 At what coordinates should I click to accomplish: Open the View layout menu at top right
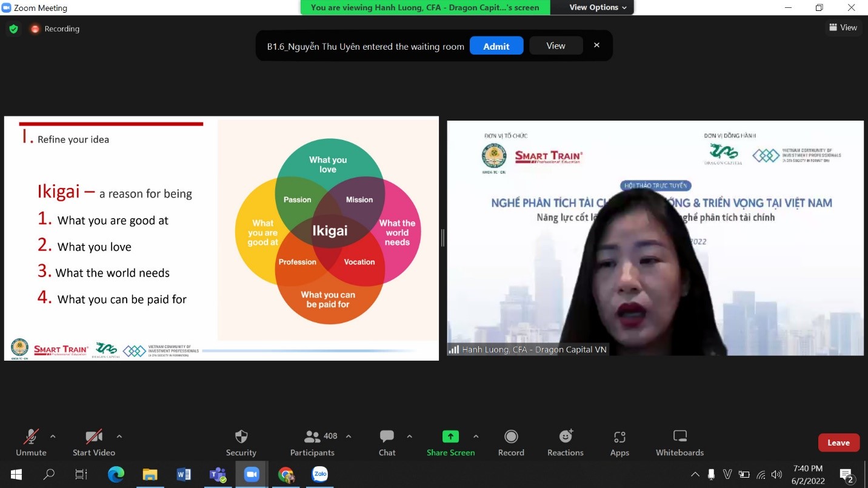coord(843,27)
